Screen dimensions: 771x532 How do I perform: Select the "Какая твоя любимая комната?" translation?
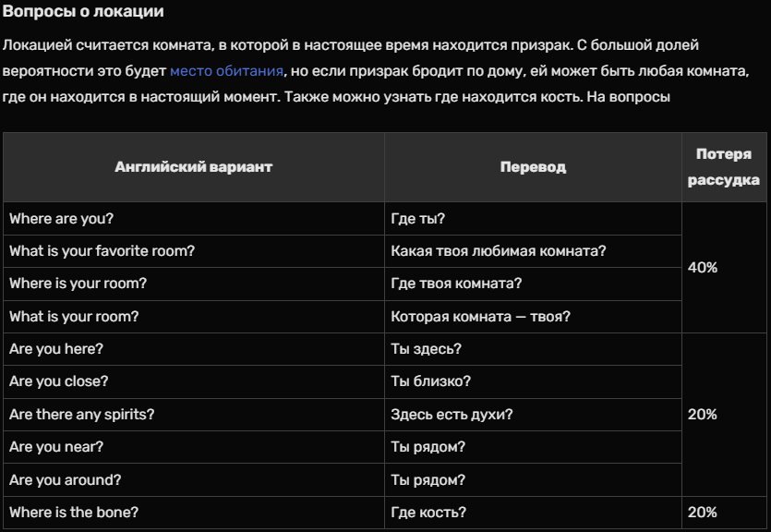(x=499, y=251)
